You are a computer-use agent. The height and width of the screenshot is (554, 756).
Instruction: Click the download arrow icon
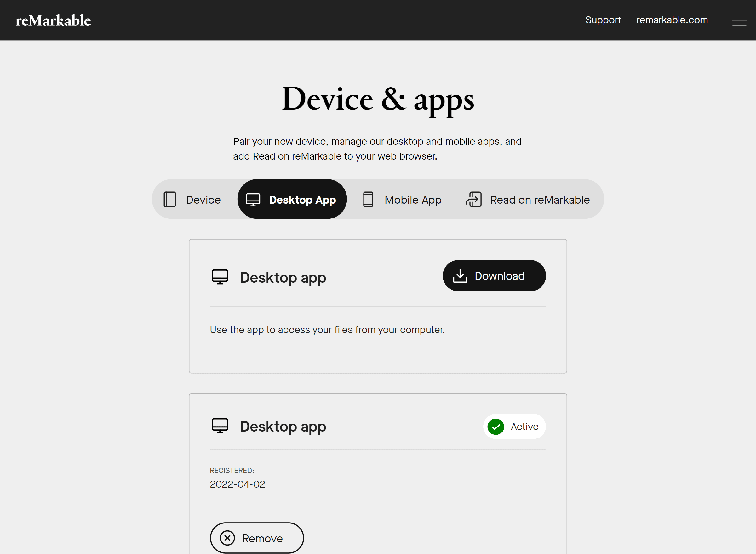460,276
